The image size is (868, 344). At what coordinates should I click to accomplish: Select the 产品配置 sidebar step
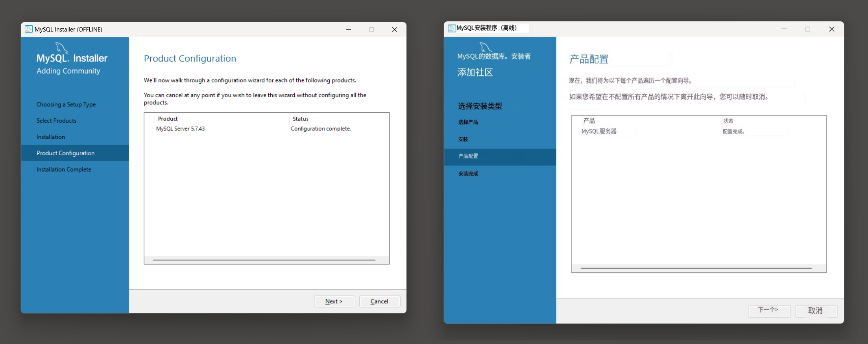(x=500, y=156)
